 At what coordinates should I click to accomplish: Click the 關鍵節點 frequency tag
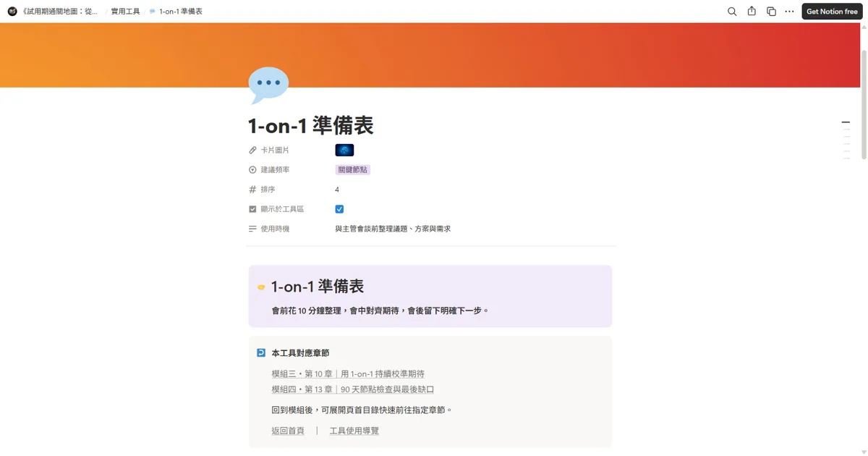coord(353,169)
